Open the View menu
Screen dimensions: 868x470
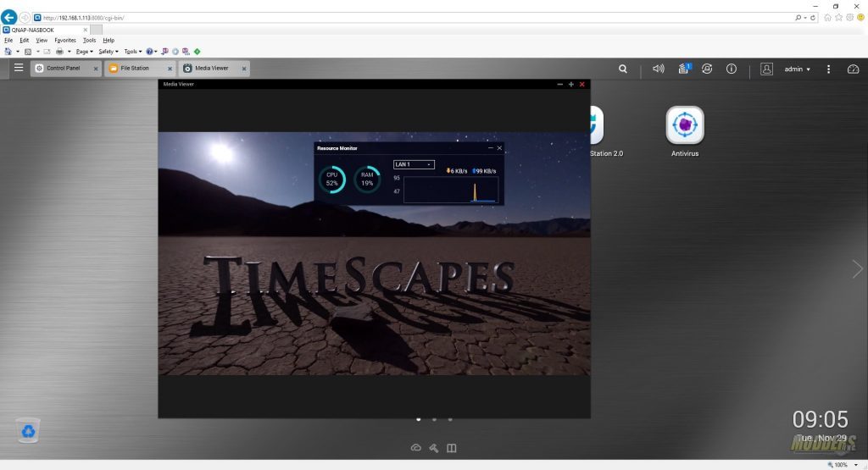click(x=42, y=41)
